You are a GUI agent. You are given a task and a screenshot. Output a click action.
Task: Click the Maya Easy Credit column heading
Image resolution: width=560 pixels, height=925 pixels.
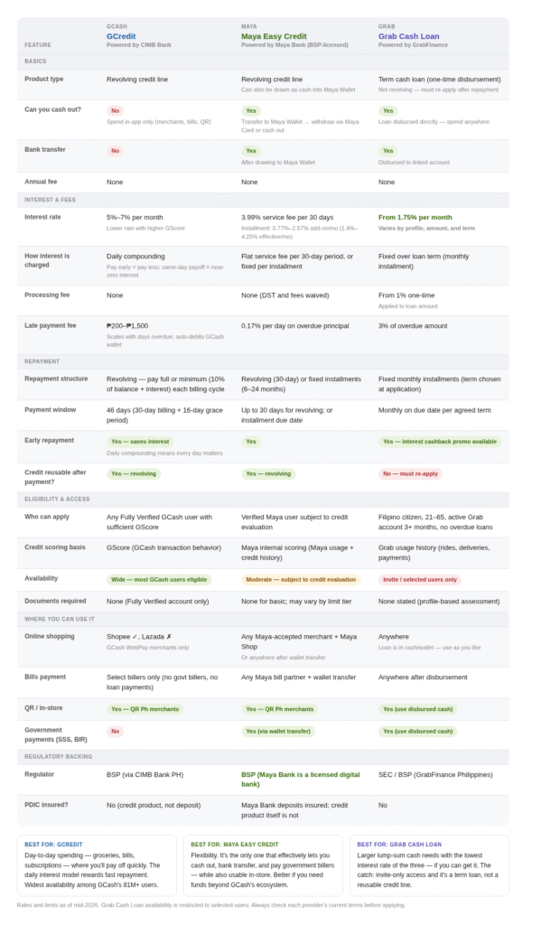click(274, 36)
